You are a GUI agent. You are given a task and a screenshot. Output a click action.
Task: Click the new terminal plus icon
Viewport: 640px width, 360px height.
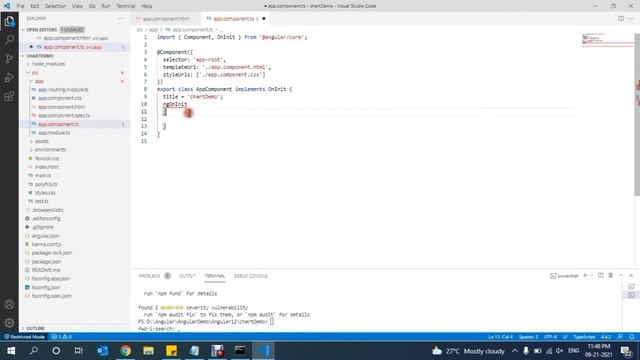coord(585,276)
